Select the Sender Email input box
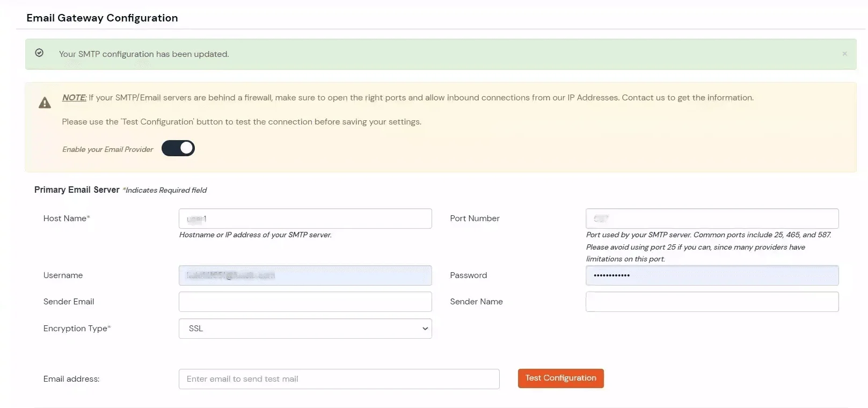Viewport: 868px width, 408px height. pos(305,302)
